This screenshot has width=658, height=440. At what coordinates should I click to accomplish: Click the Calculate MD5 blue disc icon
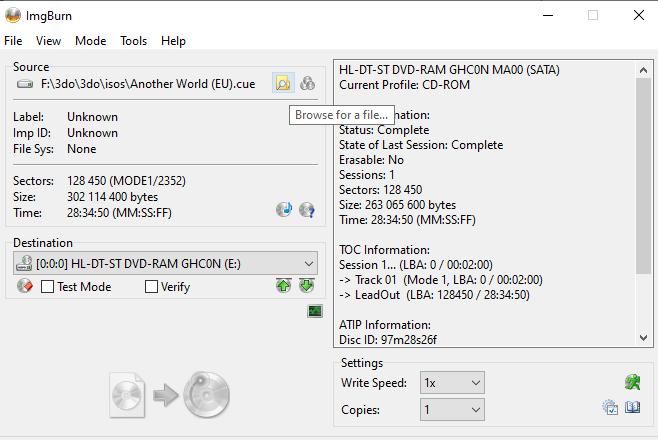click(x=284, y=209)
